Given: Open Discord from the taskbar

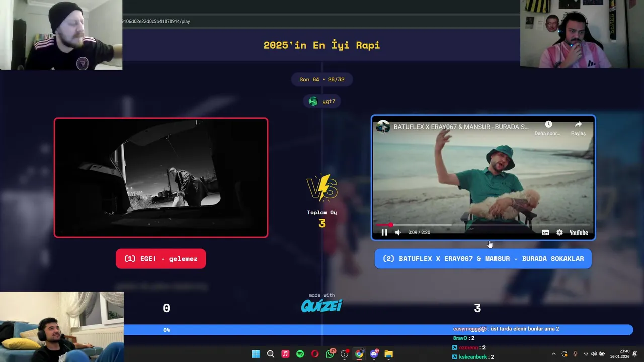Looking at the screenshot, I should pos(374,354).
